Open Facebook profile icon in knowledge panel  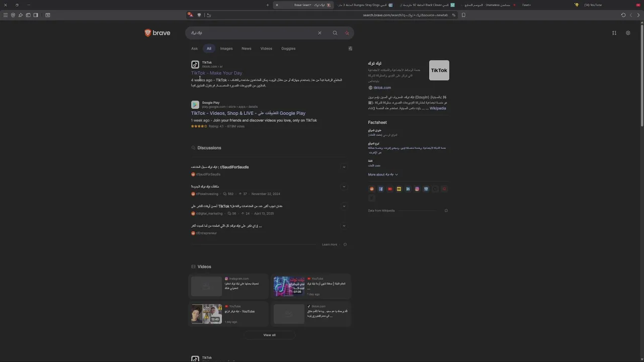[381, 189]
